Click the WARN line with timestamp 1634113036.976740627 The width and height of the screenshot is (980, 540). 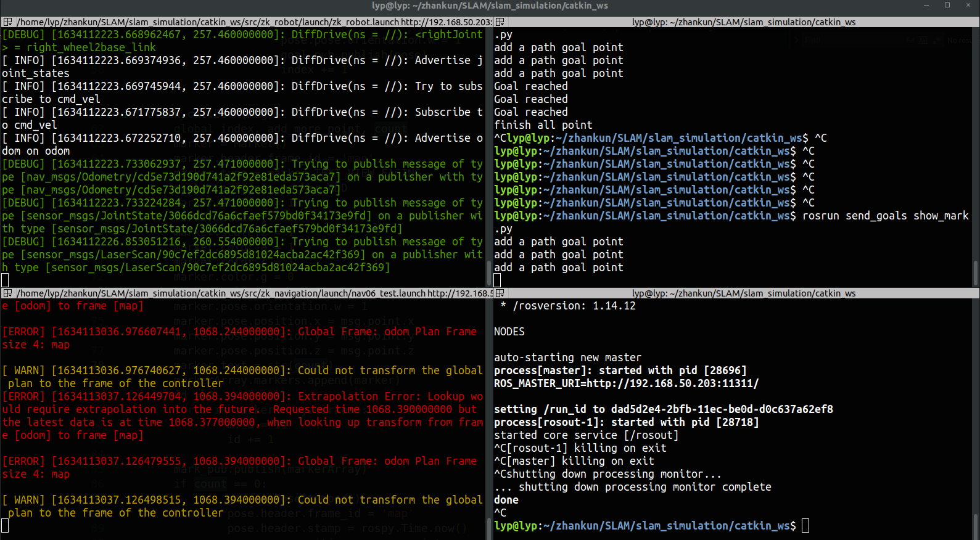point(242,377)
